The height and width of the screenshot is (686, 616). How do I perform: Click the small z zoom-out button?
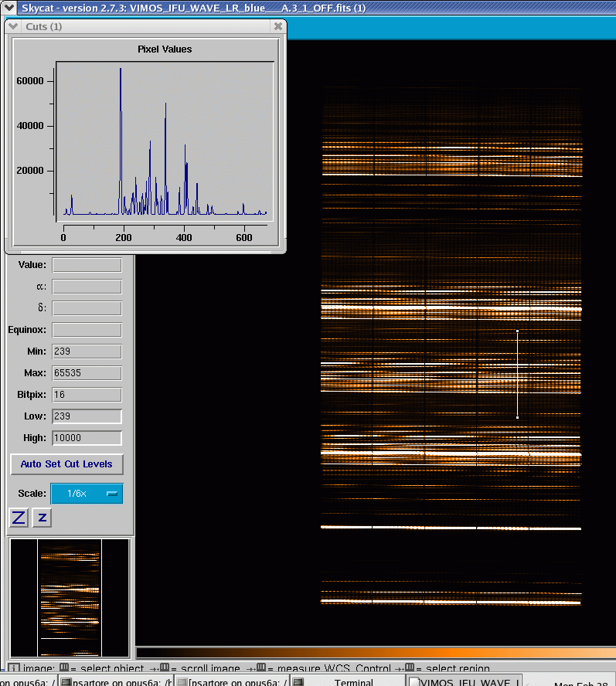[x=42, y=518]
